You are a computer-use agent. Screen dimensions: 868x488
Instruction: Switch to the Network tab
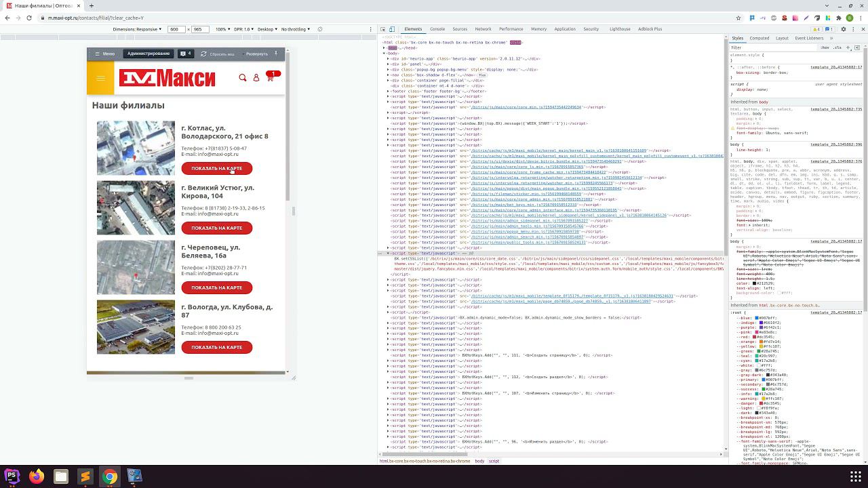pos(483,29)
